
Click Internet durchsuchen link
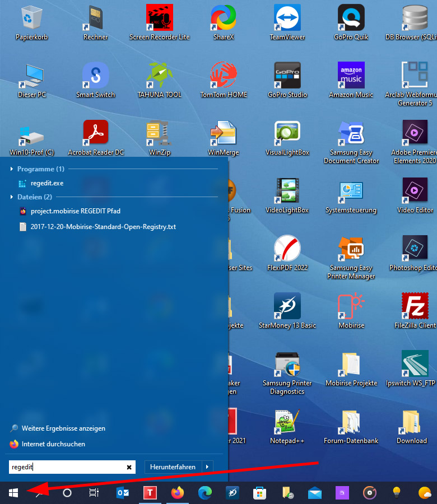coord(53,444)
